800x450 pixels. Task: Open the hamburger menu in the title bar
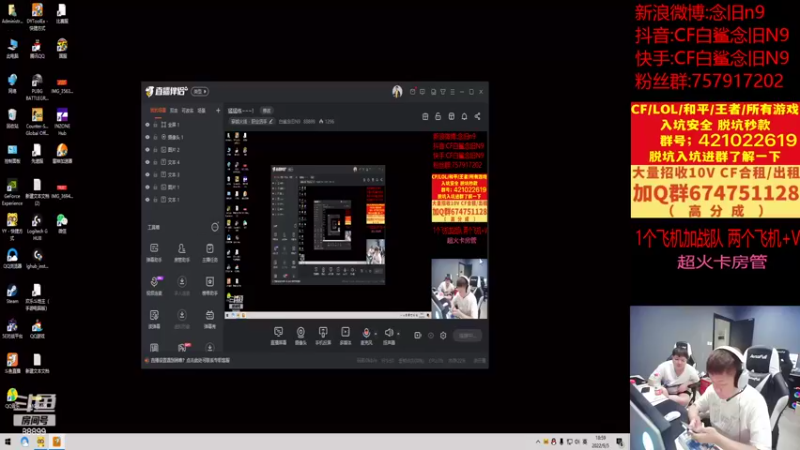(x=452, y=92)
